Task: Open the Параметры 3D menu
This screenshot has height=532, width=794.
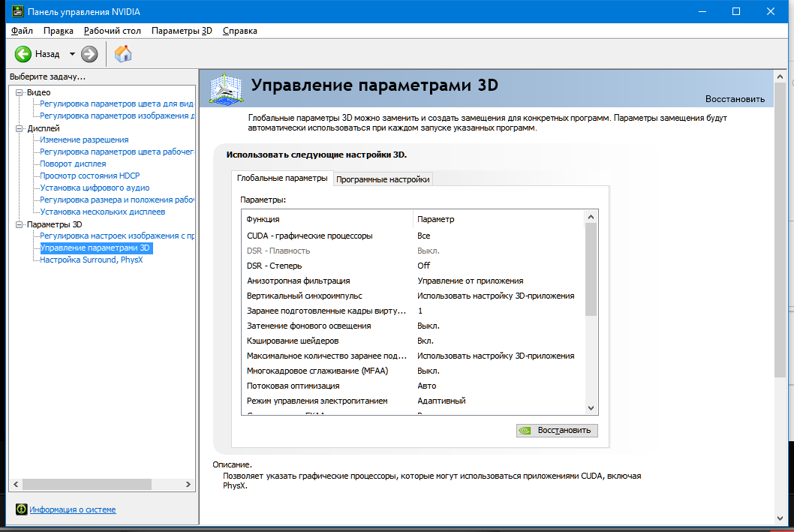Action: click(x=182, y=31)
